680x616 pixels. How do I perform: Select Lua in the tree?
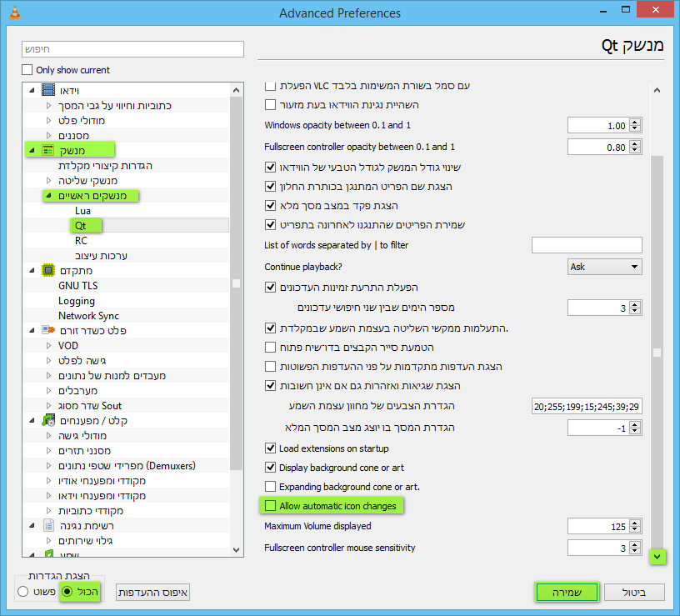click(82, 211)
